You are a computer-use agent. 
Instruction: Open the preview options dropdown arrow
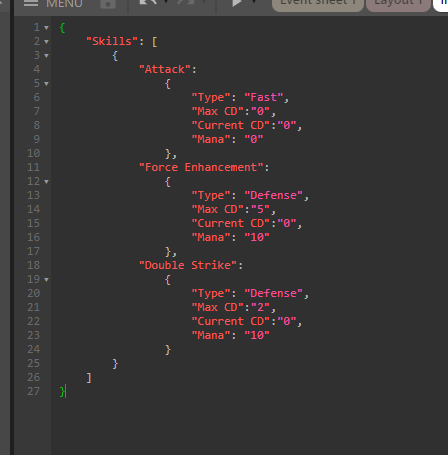click(254, 2)
